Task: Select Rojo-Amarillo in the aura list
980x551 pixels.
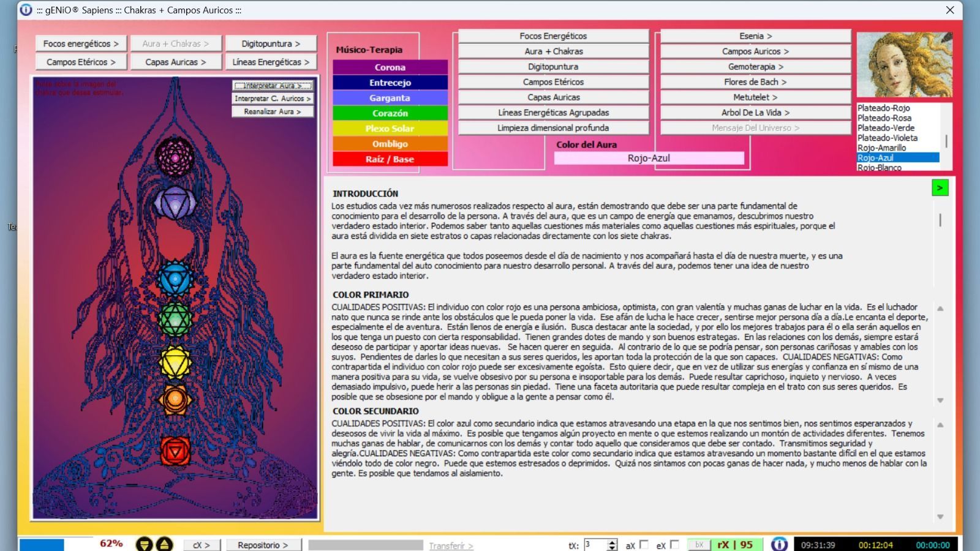Action: [898, 148]
